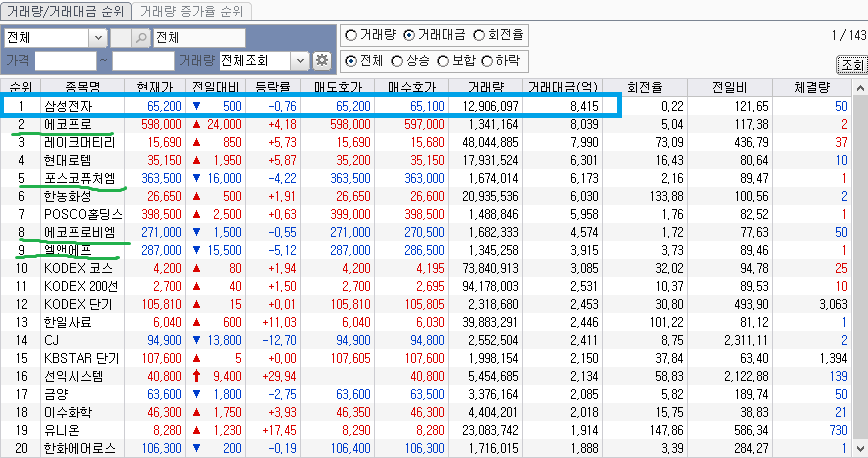The width and height of the screenshot is (868, 458).
Task: Switch to 거래량/거래대금 순위 tab
Action: click(x=66, y=11)
